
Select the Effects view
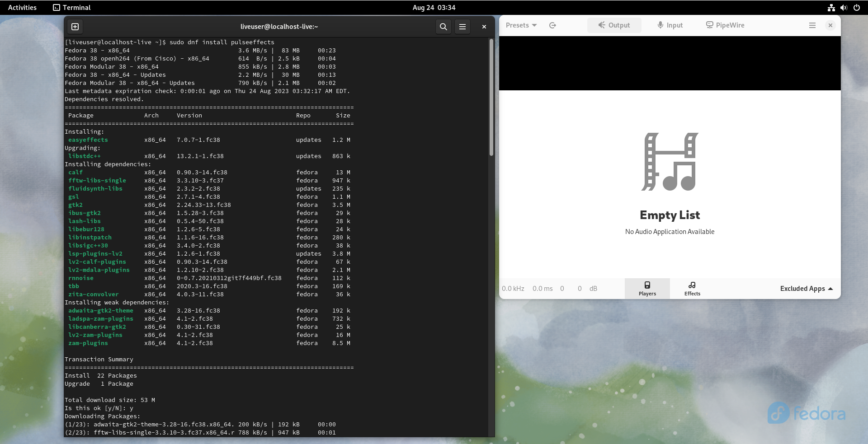pos(692,288)
